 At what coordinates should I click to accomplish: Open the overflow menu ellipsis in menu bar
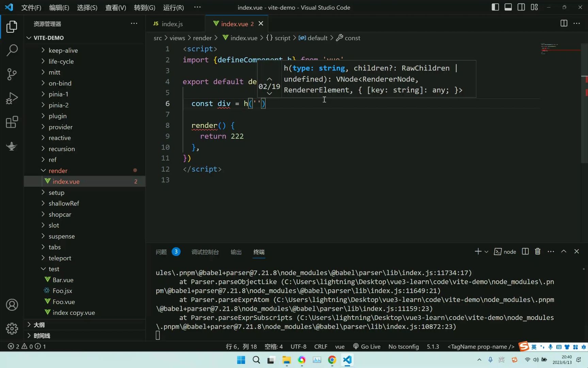click(197, 7)
